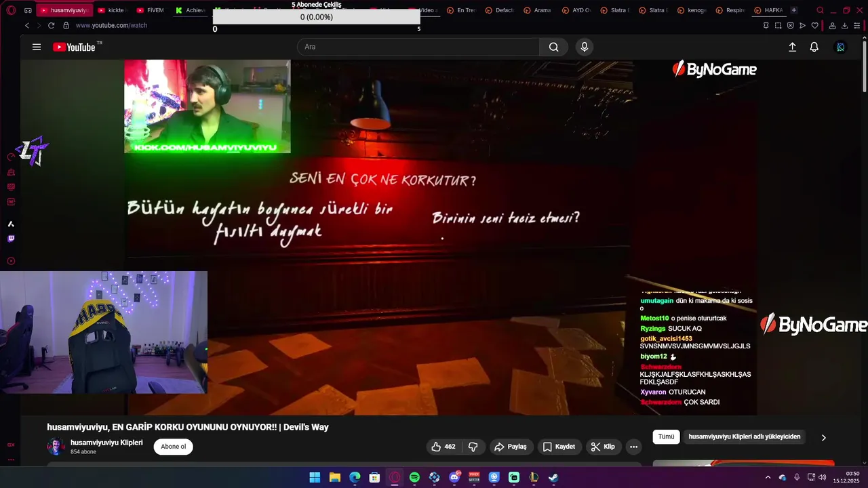Open the Opera GX main menu

[x=11, y=10]
